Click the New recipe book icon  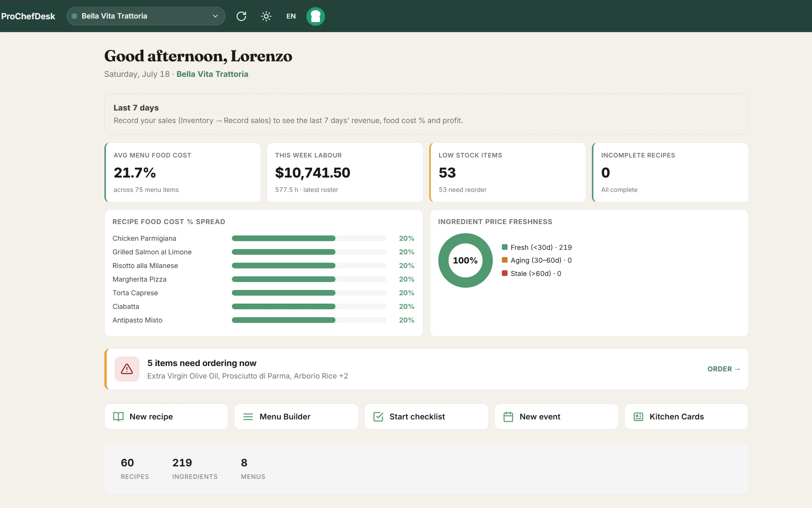click(118, 417)
